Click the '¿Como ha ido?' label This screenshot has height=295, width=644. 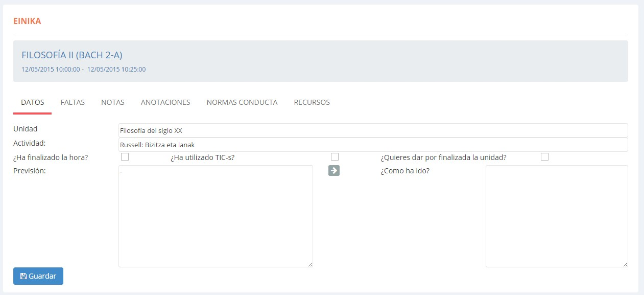point(405,171)
